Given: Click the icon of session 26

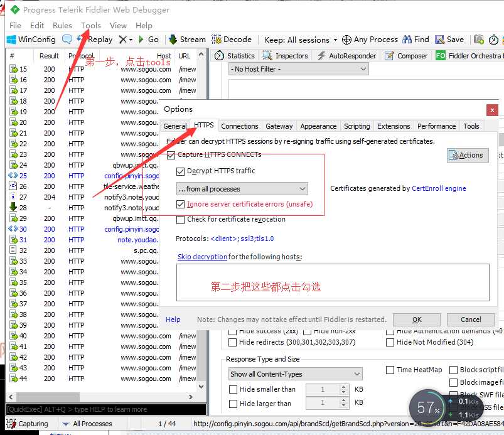Looking at the screenshot, I should click(13, 186).
